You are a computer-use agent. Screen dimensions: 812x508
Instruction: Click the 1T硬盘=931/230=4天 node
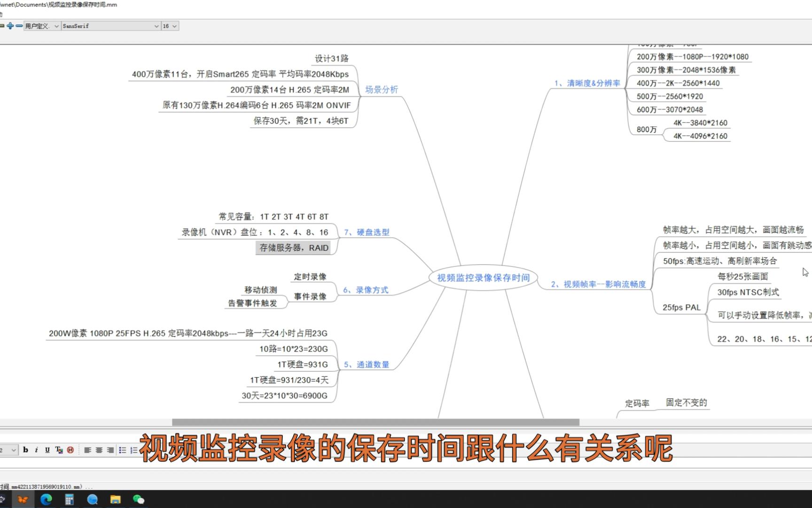pyautogui.click(x=289, y=380)
